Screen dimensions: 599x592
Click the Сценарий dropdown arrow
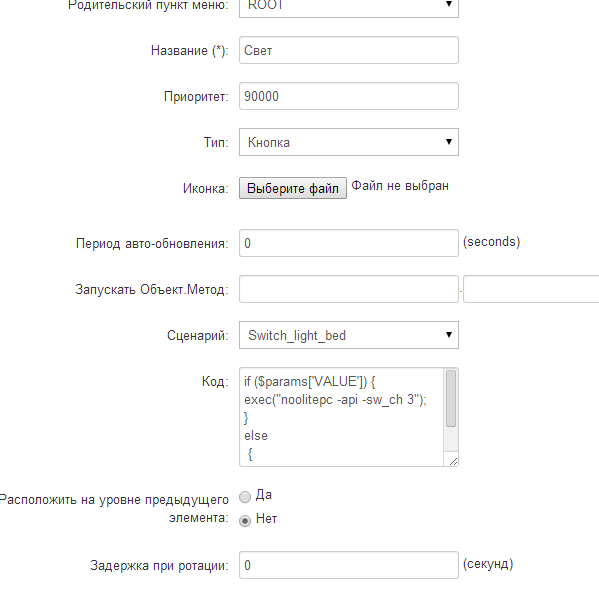(449, 335)
